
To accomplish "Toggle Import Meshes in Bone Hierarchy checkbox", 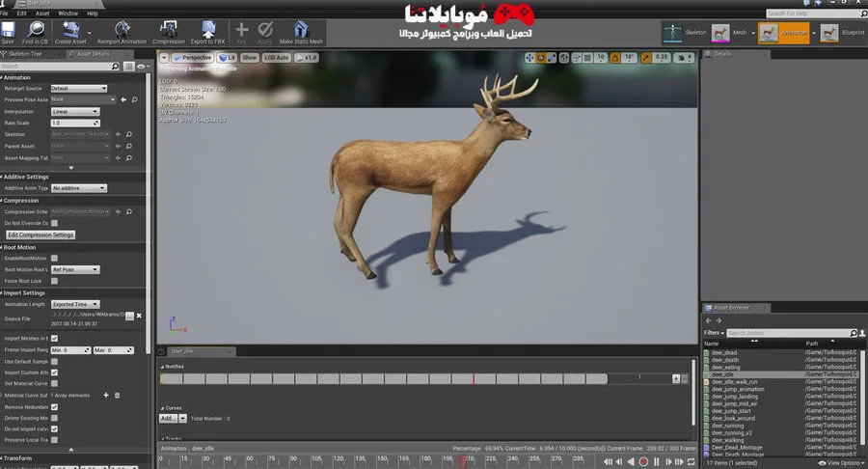I will click(54, 339).
